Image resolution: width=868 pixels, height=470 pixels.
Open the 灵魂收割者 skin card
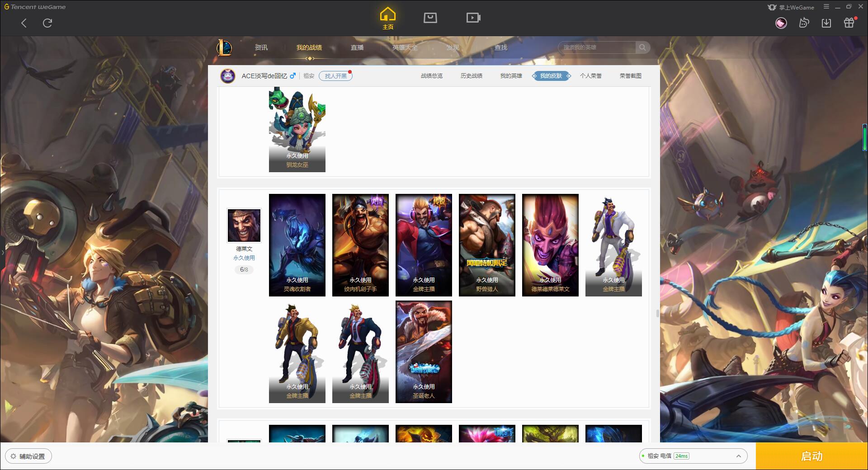click(x=297, y=245)
